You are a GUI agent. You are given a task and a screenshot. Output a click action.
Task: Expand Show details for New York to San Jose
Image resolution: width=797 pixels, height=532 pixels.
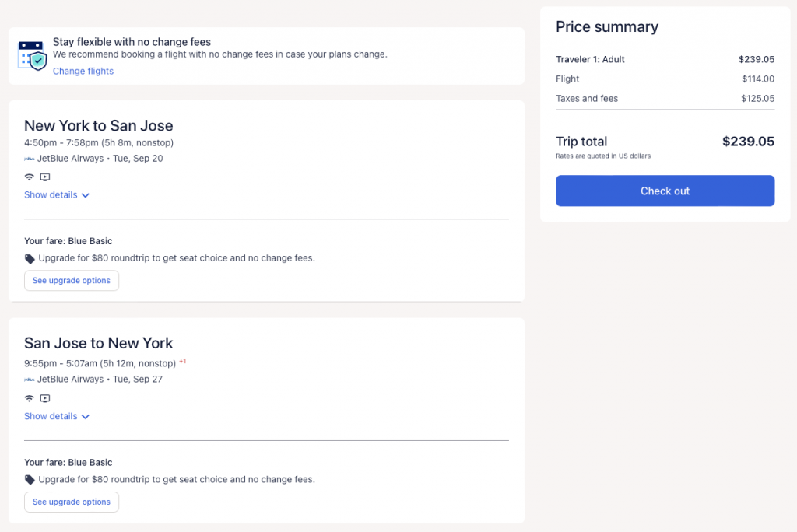click(x=57, y=195)
